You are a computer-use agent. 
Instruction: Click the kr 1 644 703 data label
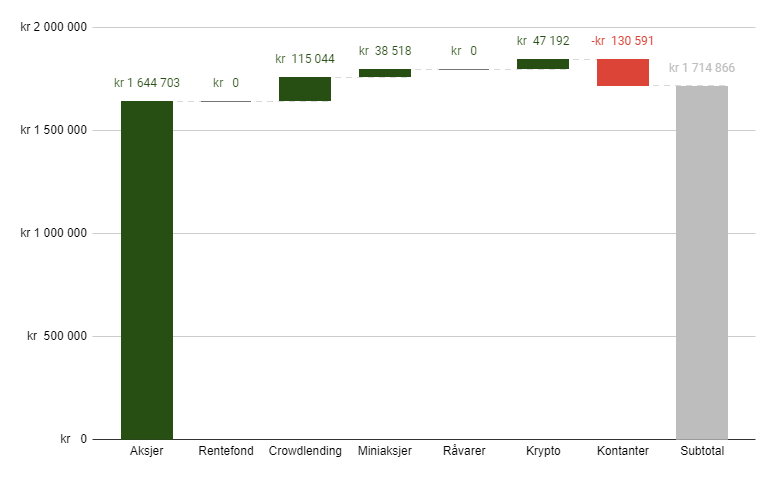[x=147, y=83]
